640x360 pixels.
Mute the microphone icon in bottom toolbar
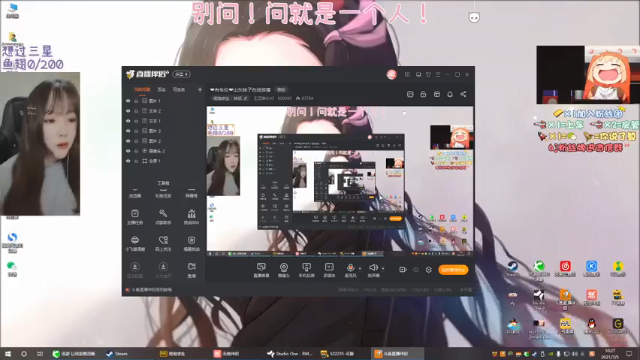tap(350, 268)
